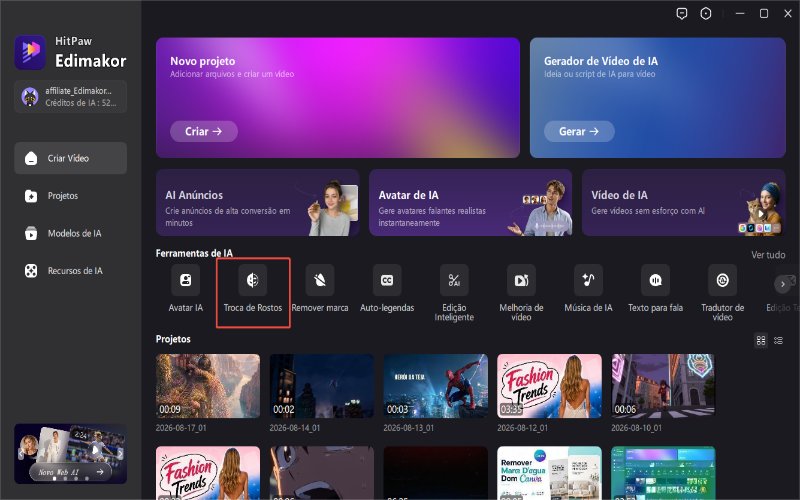Open the Tradutor de vídeo tool
Image resolution: width=800 pixels, height=500 pixels.
pos(722,293)
